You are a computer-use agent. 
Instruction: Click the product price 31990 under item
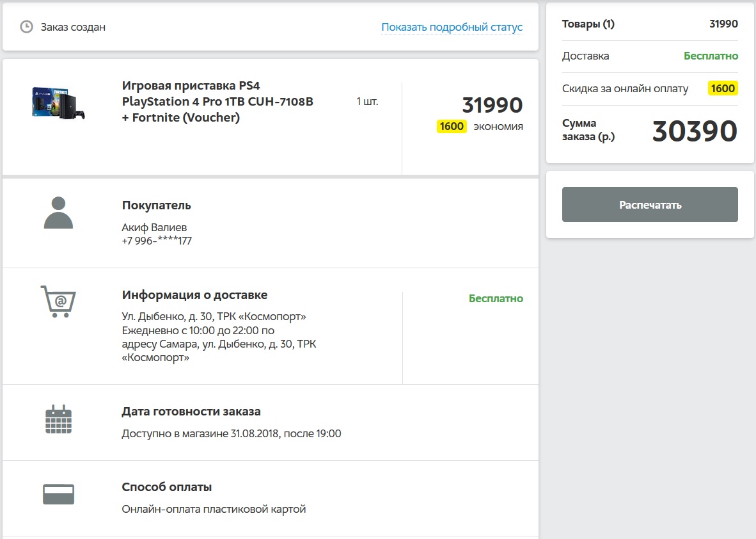(x=492, y=105)
